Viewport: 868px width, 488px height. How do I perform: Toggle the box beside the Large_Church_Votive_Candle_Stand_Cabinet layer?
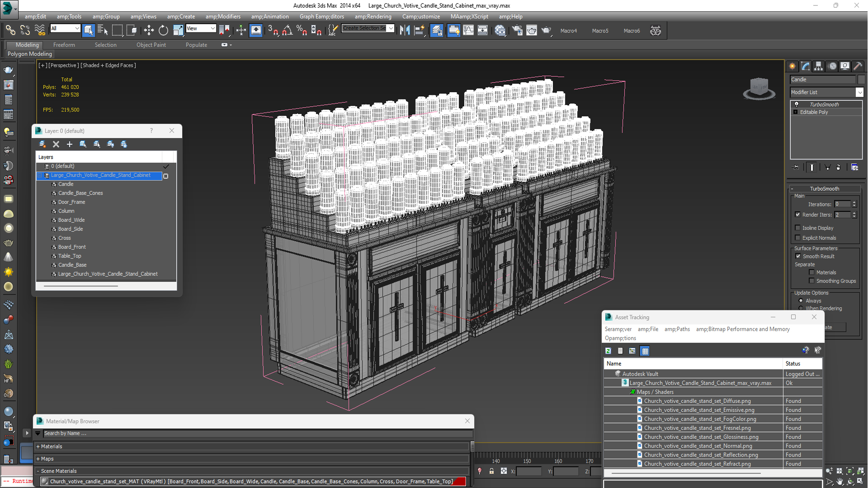166,176
